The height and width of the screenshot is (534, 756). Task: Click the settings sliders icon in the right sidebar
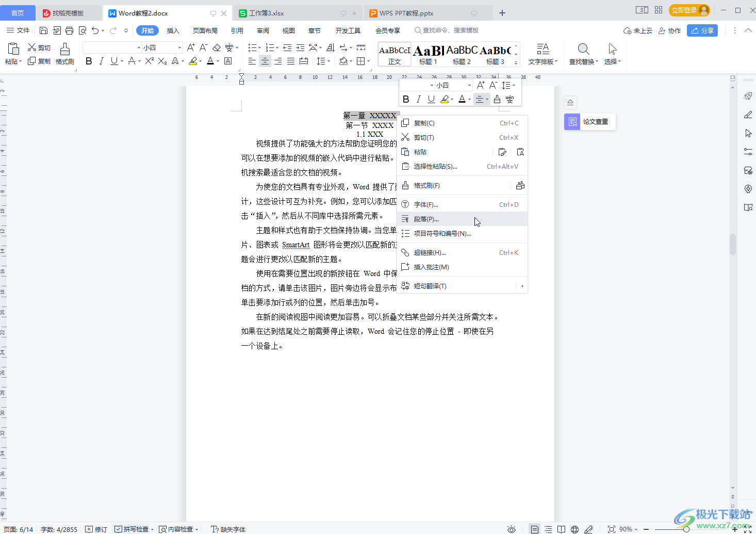pos(748,152)
